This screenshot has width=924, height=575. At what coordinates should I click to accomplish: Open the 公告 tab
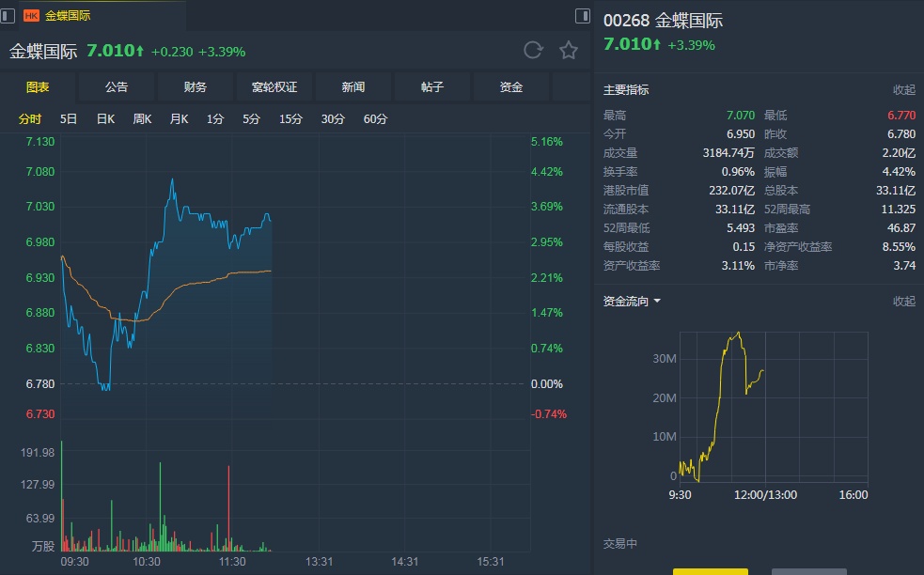tap(117, 87)
